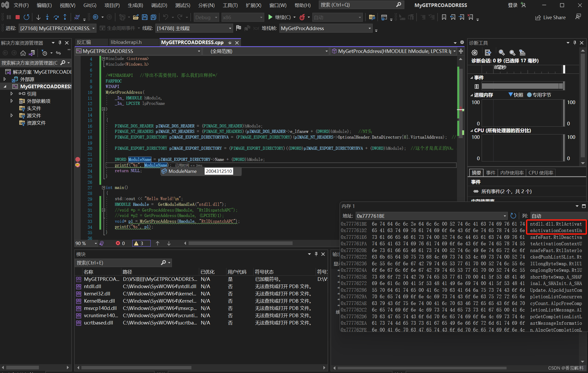Toggle bookmark icon in toolbar
This screenshot has width=588, height=373.
coord(444,17)
